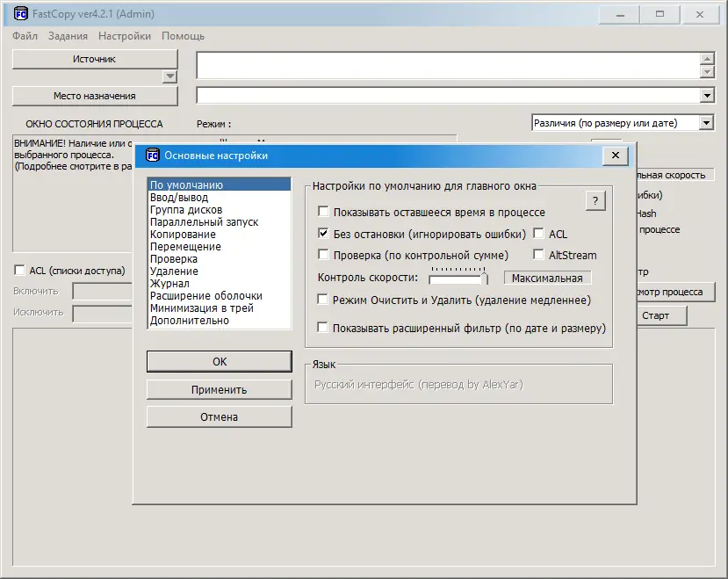Screen dimensions: 728x579
Task: Select Ввод/вывод settings category
Action: pyautogui.click(x=220, y=198)
